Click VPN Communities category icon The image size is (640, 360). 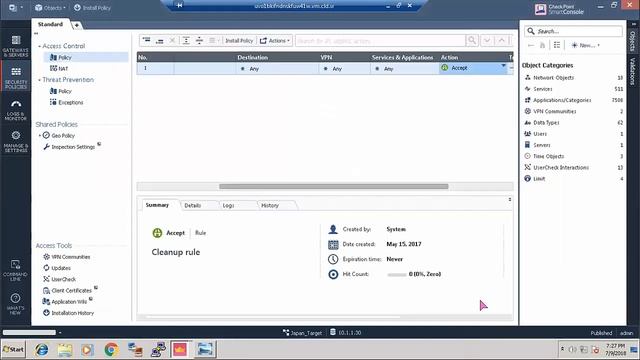tap(527, 111)
